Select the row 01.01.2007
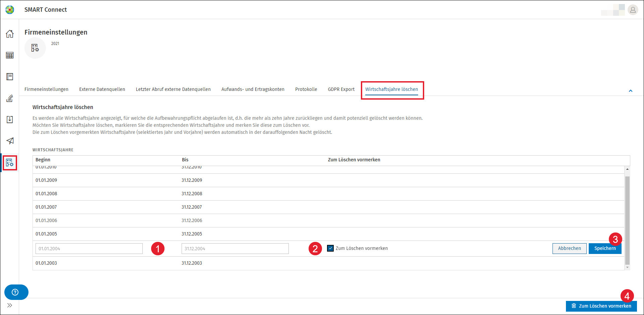The image size is (644, 315). click(x=328, y=207)
